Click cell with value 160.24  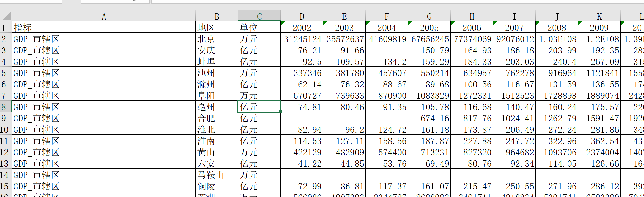[x=557, y=107]
